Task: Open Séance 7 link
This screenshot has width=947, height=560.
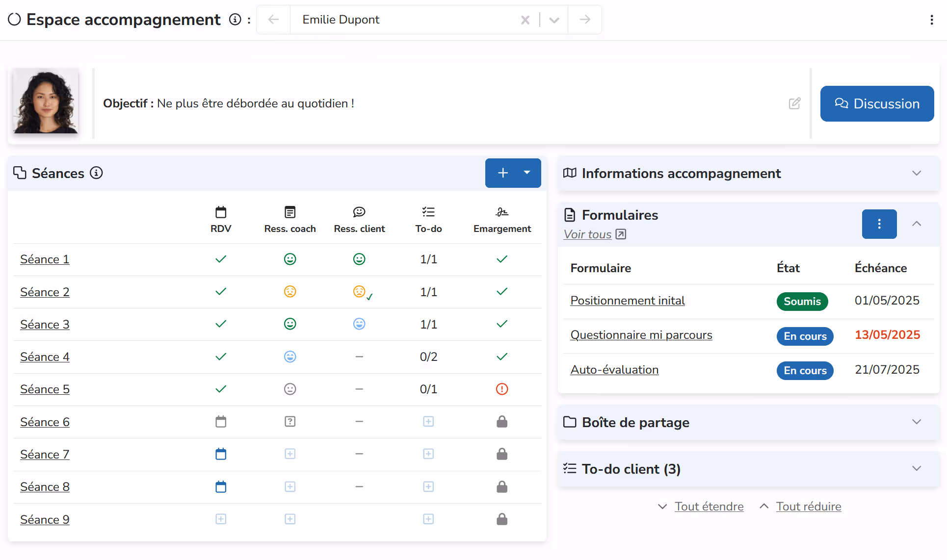Action: (x=45, y=455)
